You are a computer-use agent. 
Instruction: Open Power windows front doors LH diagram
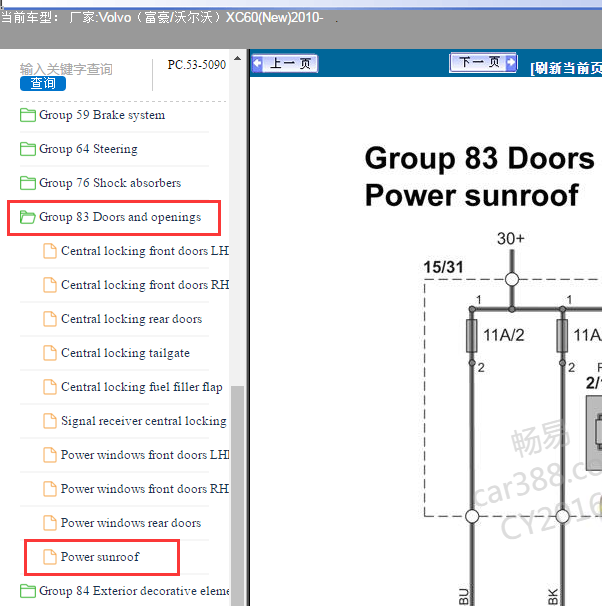pyautogui.click(x=145, y=455)
